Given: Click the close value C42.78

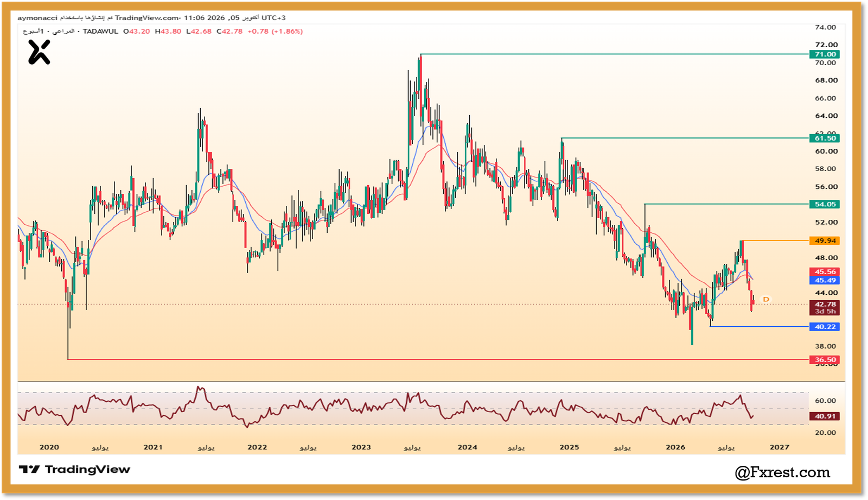Looking at the screenshot, I should click(x=230, y=31).
